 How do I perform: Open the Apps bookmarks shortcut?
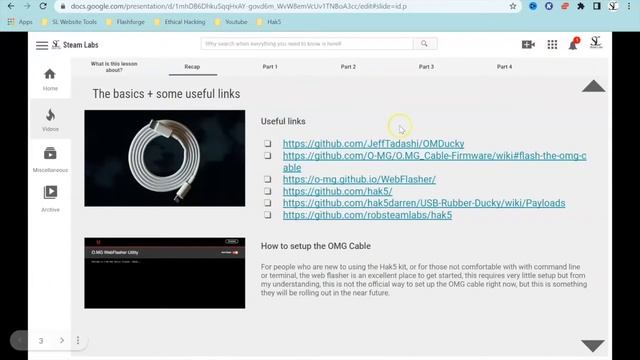click(20, 22)
